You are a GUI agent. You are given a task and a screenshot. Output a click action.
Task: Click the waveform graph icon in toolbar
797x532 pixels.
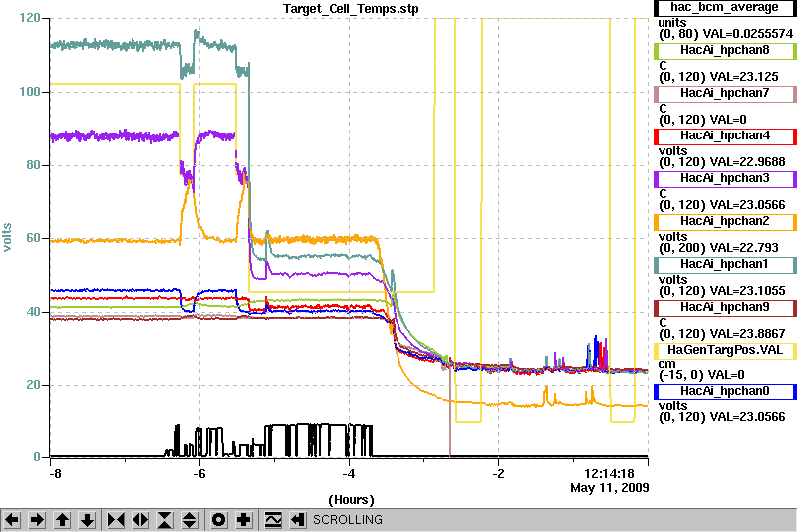(273, 520)
